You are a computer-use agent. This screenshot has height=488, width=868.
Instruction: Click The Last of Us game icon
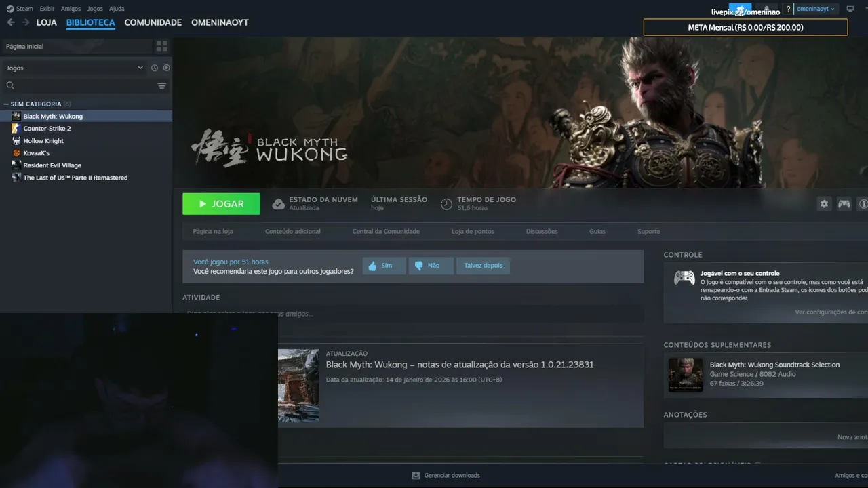click(16, 177)
